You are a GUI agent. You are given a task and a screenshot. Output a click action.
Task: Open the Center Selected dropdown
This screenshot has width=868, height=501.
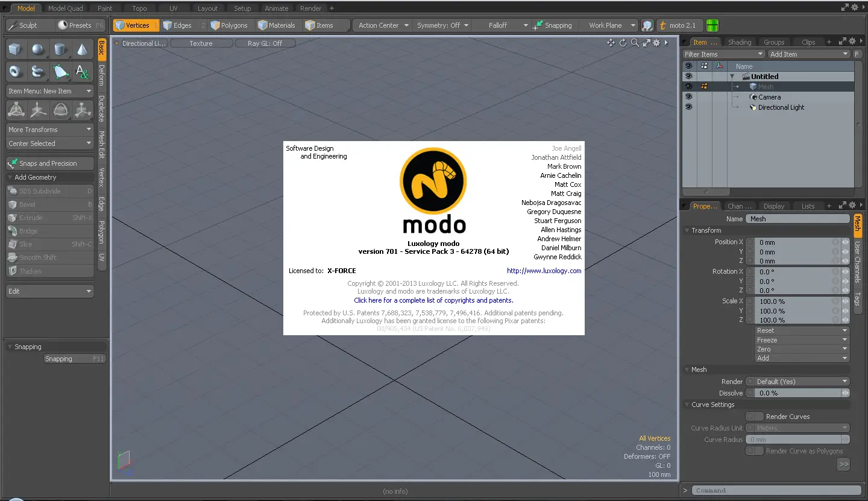49,143
